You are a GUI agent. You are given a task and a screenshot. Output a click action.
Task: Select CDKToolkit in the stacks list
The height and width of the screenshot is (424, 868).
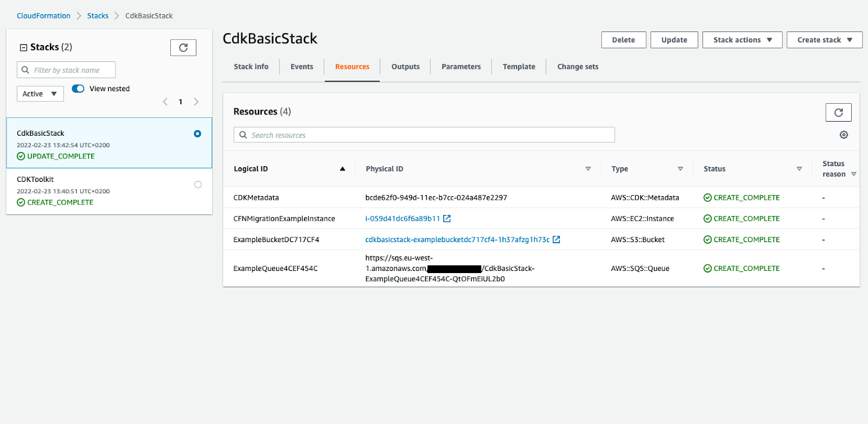point(109,191)
